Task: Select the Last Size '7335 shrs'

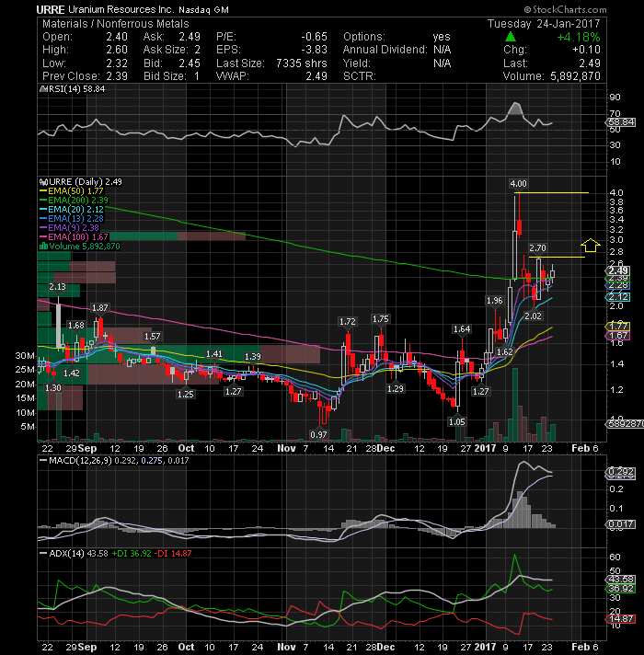Action: 302,63
